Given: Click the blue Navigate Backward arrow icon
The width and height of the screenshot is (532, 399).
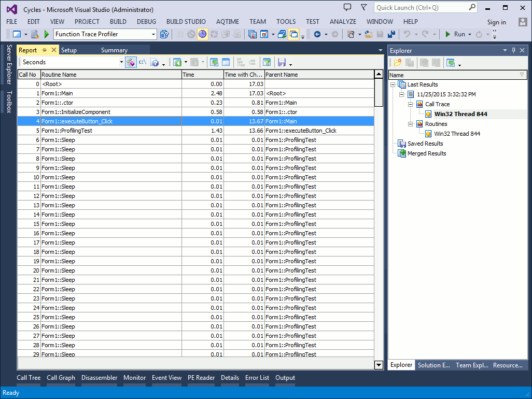Looking at the screenshot, I should 317,34.
